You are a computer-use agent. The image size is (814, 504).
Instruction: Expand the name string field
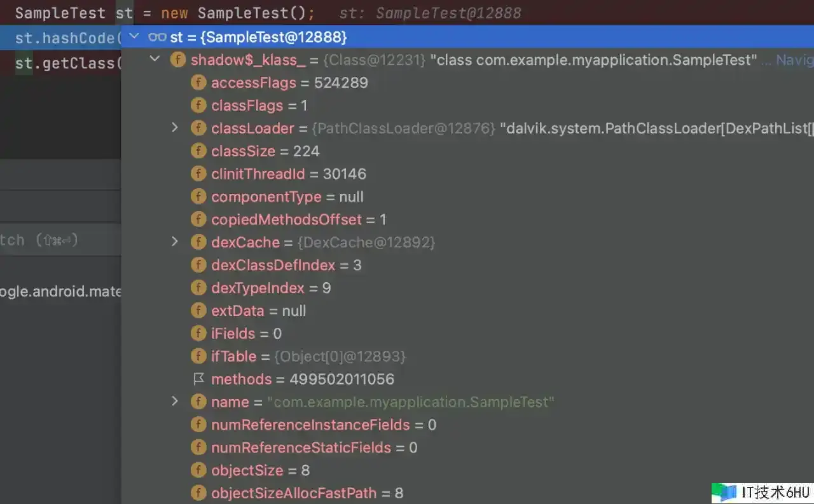175,402
